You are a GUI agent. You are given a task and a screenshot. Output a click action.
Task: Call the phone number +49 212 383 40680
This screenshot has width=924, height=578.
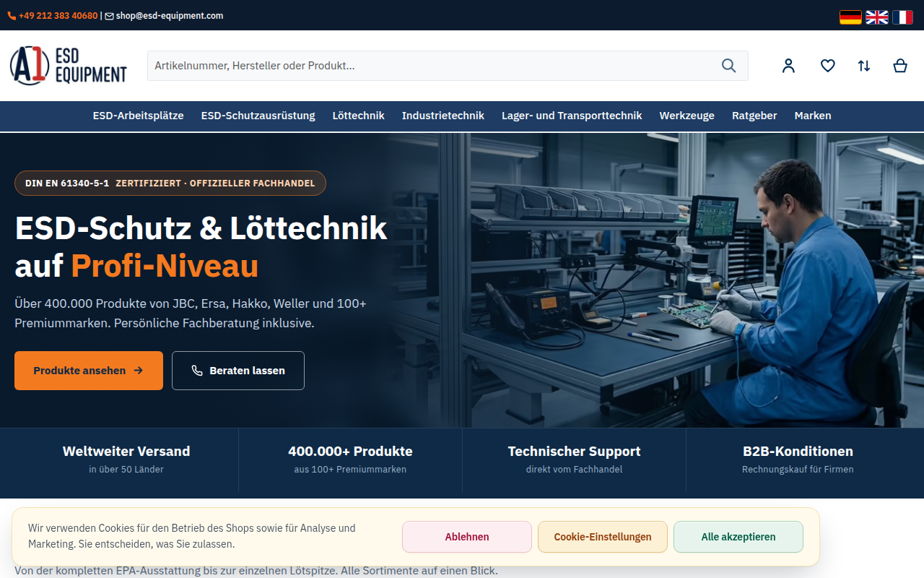tap(58, 16)
